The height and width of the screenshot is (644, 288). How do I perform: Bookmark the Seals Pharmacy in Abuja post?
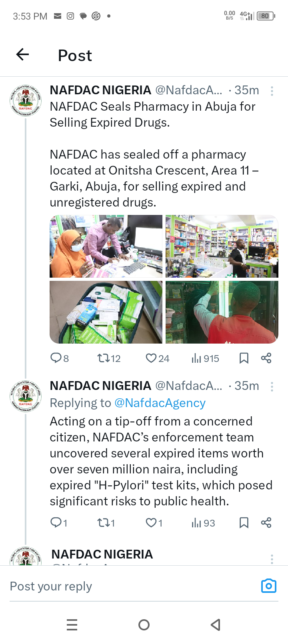244,358
